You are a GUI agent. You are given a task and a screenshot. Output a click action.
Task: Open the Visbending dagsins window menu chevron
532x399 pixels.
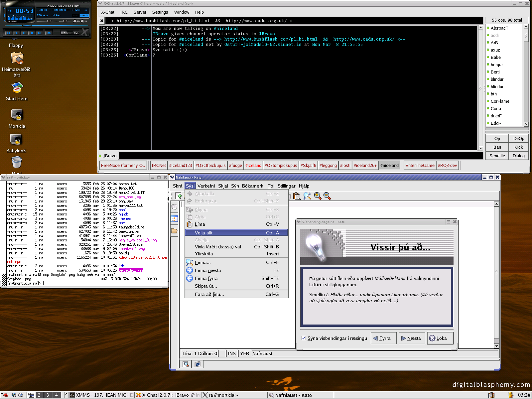299,222
